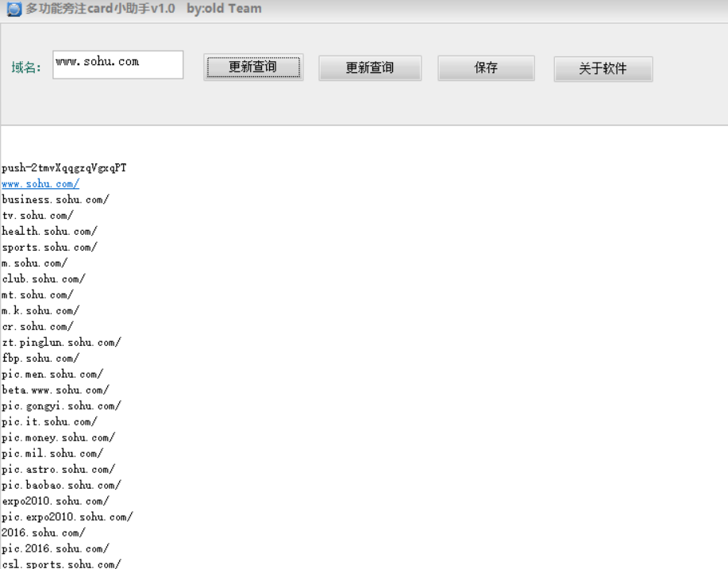The image size is (728, 569).
Task: Select the pic.it.sohu.com/ entry
Action: (x=49, y=422)
